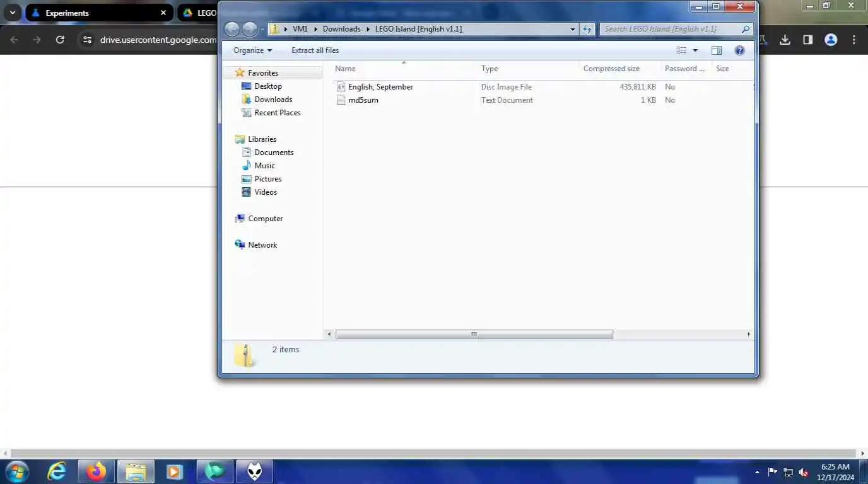
Task: Select the English, September disc image
Action: click(x=380, y=87)
